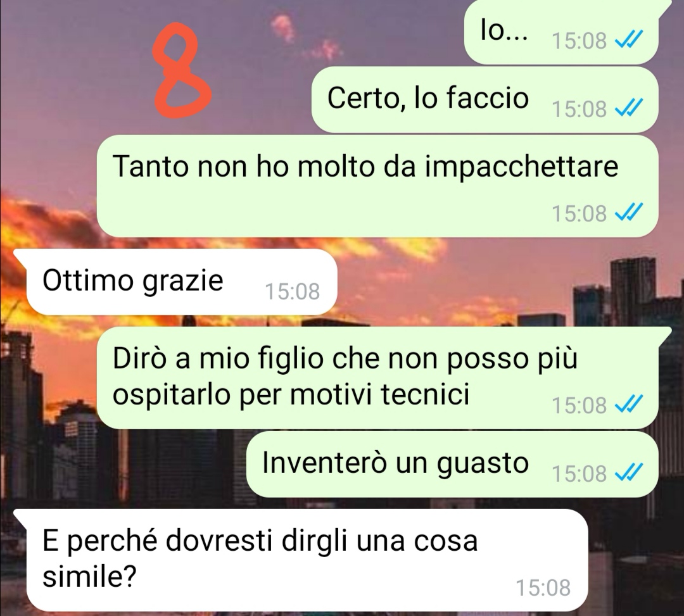Screen dimensions: 684x616
Task: Tap the 'E perché dovresti dirgli' received message
Action: pyautogui.click(x=307, y=560)
